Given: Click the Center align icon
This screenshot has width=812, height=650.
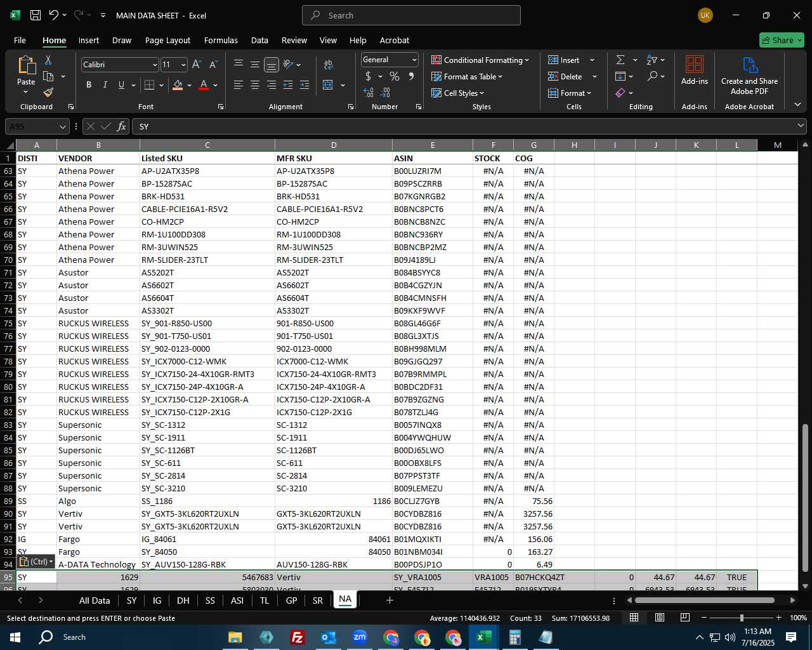Looking at the screenshot, I should coord(255,84).
